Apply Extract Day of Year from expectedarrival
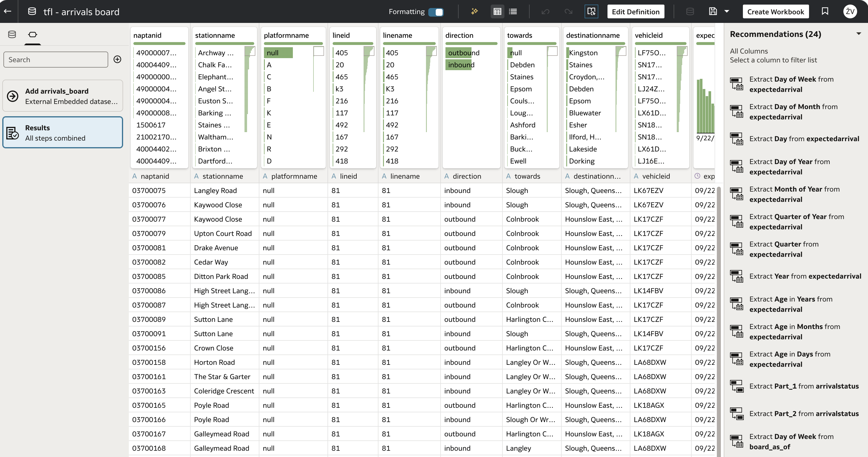This screenshot has height=457, width=868. tap(796, 166)
